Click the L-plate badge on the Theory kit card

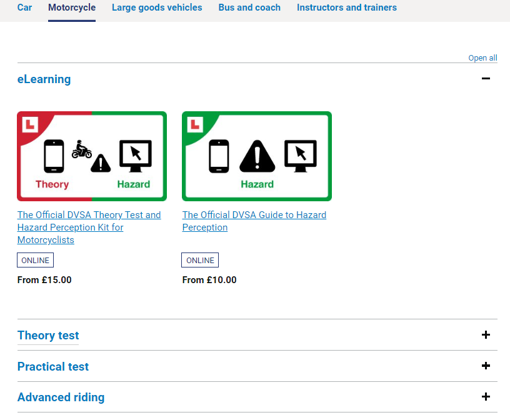pyautogui.click(x=30, y=125)
